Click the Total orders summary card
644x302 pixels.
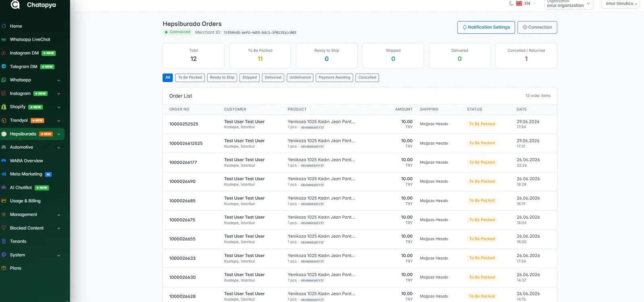(194, 55)
